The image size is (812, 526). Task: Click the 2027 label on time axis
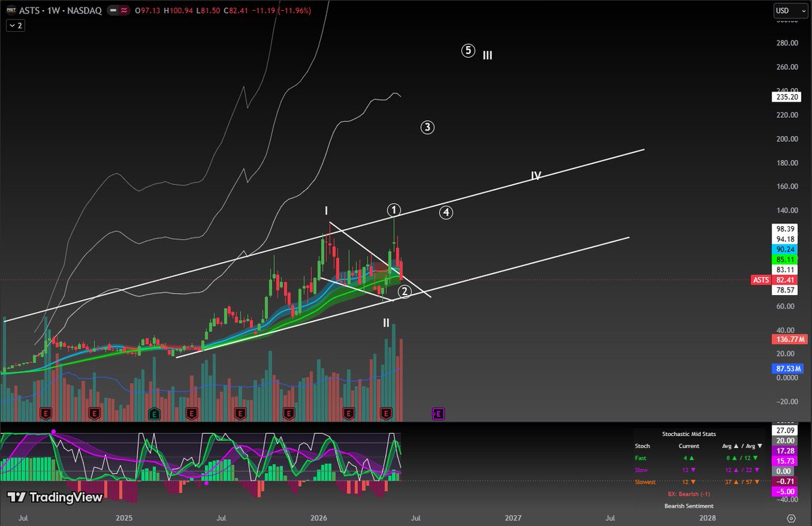pyautogui.click(x=513, y=518)
